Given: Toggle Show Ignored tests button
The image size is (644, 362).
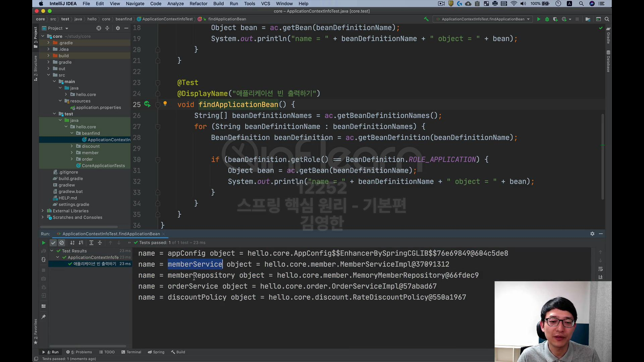Looking at the screenshot, I should (x=62, y=243).
